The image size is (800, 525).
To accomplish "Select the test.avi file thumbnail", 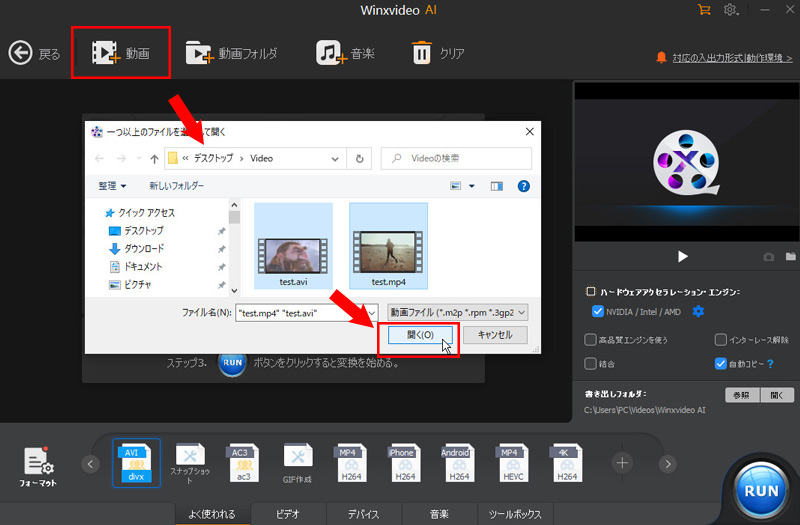I will pyautogui.click(x=293, y=246).
